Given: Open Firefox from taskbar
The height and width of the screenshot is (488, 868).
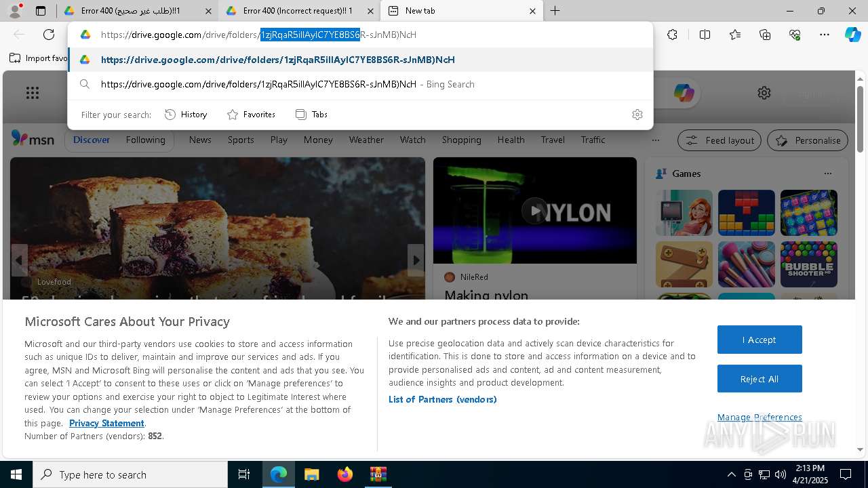Looking at the screenshot, I should click(x=344, y=474).
